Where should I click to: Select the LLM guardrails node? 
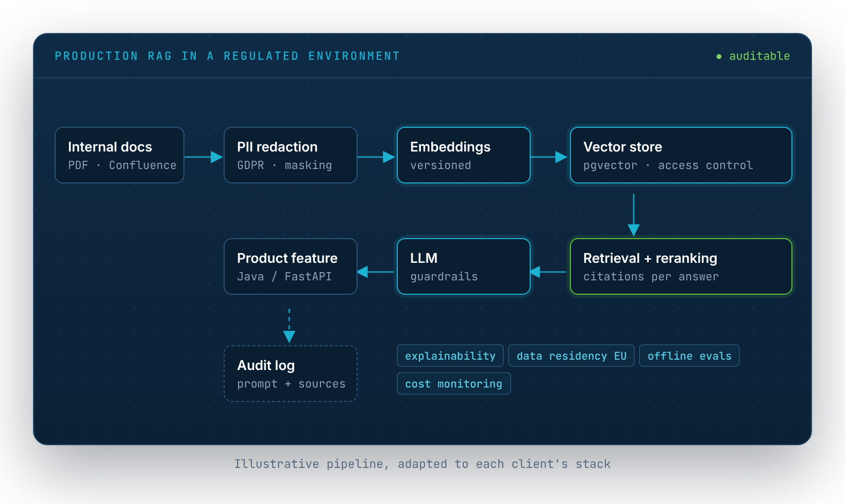(464, 266)
